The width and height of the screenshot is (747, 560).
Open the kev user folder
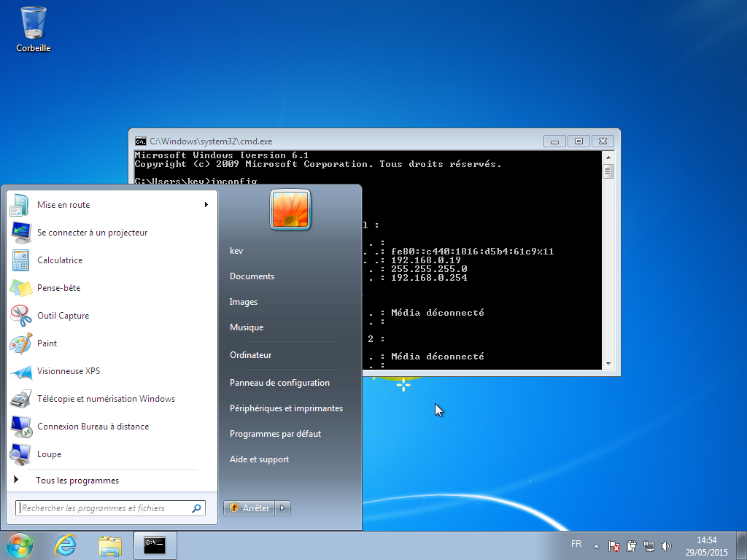tap(236, 251)
